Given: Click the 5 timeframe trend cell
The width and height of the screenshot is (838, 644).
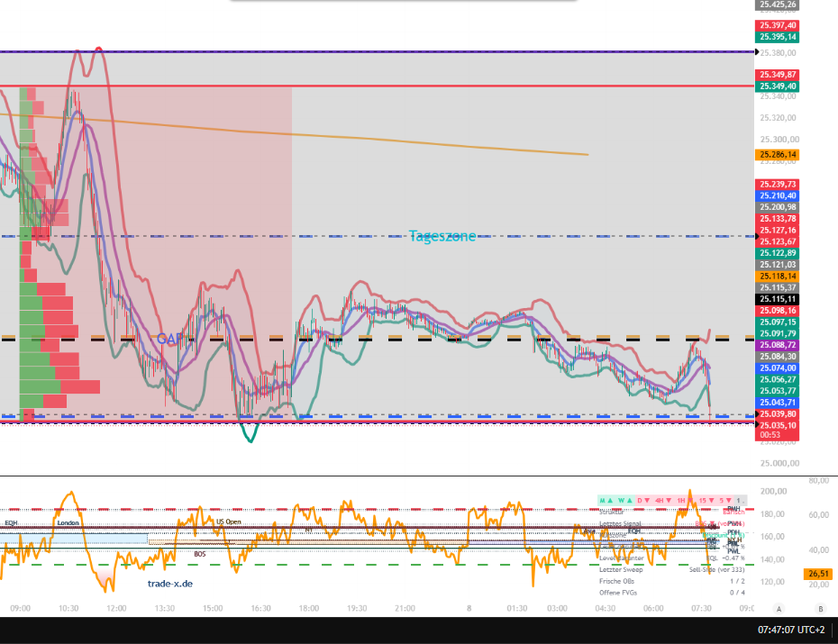Looking at the screenshot, I should [x=724, y=501].
